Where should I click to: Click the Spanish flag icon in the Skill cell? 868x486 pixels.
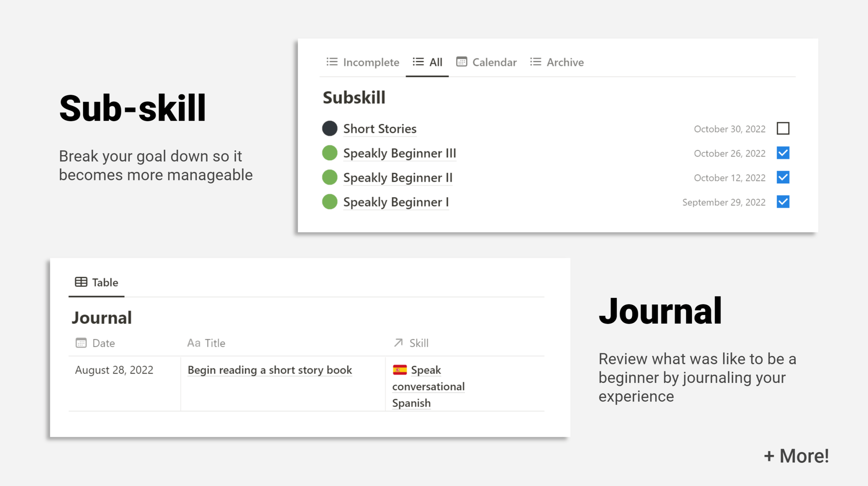[400, 370]
